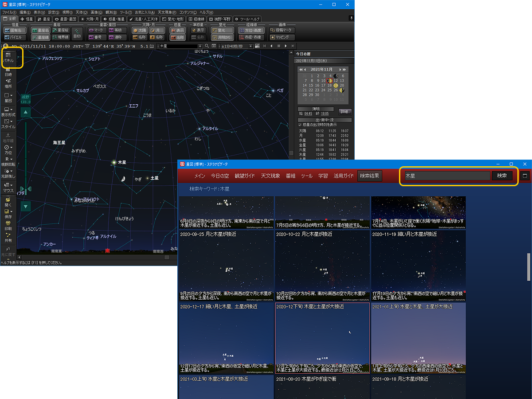Open the パネル icon in the left sidebar

8,57
